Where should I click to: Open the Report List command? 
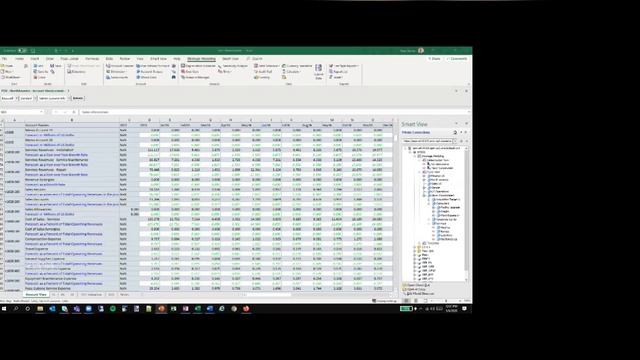[x=338, y=71]
